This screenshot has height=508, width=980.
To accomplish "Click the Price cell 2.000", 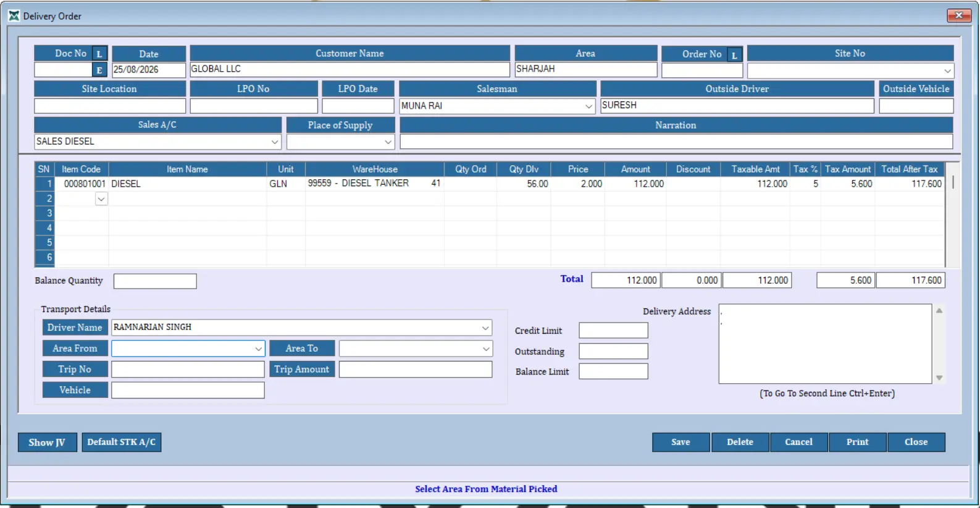I will coord(578,184).
